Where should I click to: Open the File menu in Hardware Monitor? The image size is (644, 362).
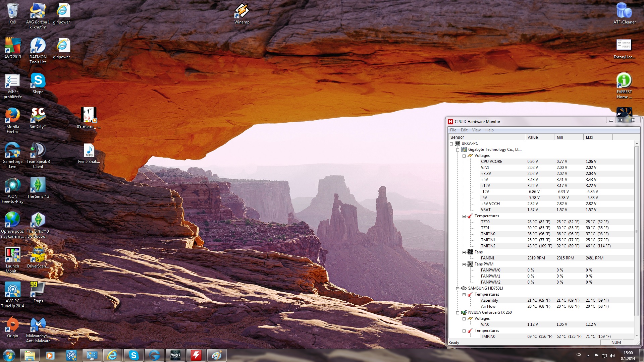point(453,130)
